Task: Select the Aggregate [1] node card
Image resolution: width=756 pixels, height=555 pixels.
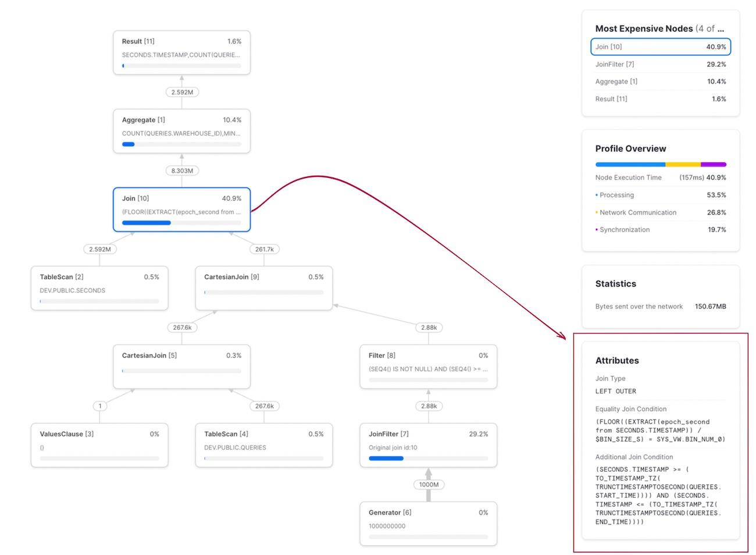Action: click(x=181, y=131)
